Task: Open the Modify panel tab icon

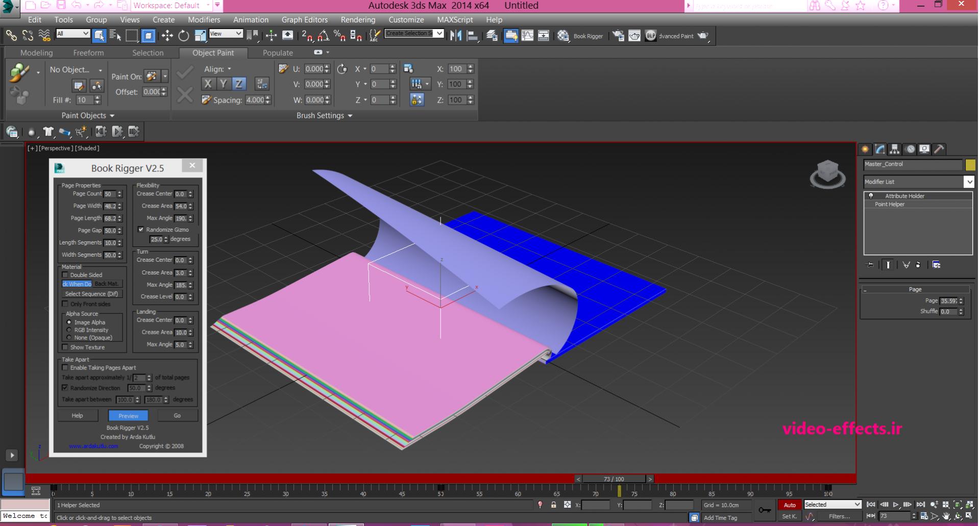Action: click(880, 149)
